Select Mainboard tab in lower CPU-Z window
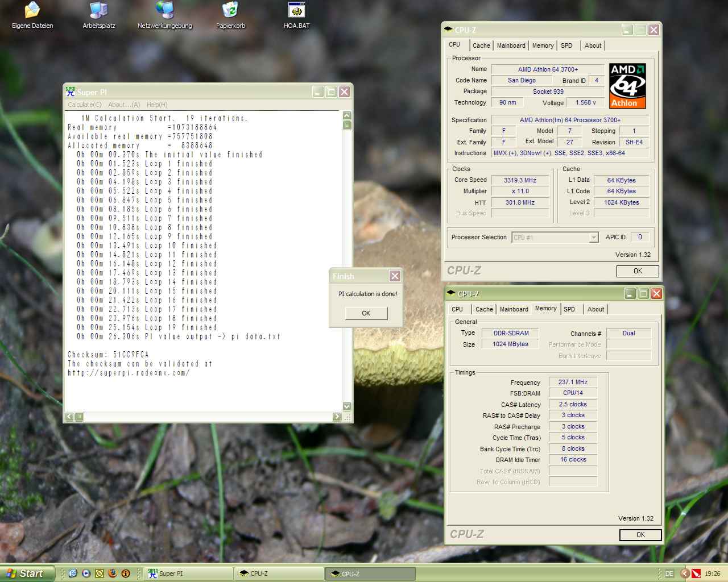The width and height of the screenshot is (728, 582). point(514,309)
